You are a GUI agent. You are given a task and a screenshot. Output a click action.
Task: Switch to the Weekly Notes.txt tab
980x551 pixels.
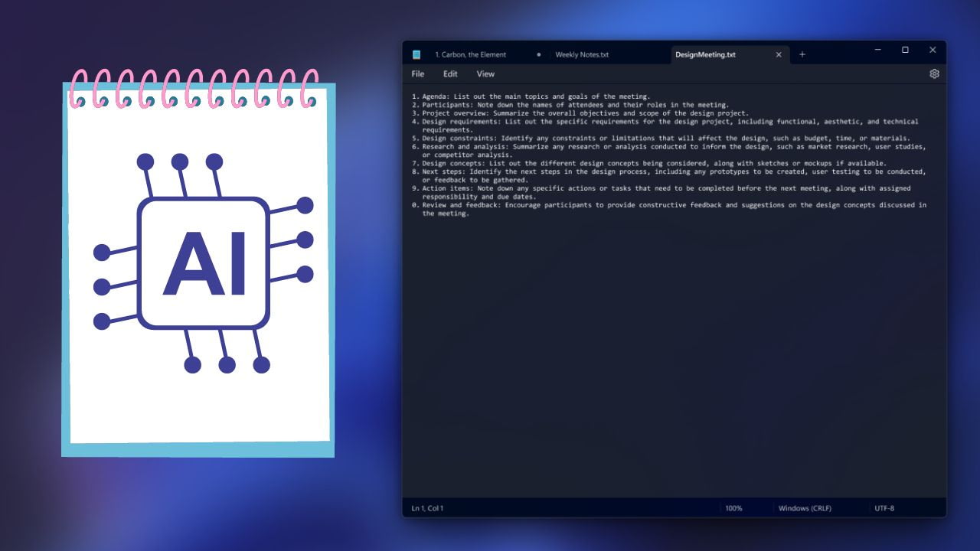[582, 54]
